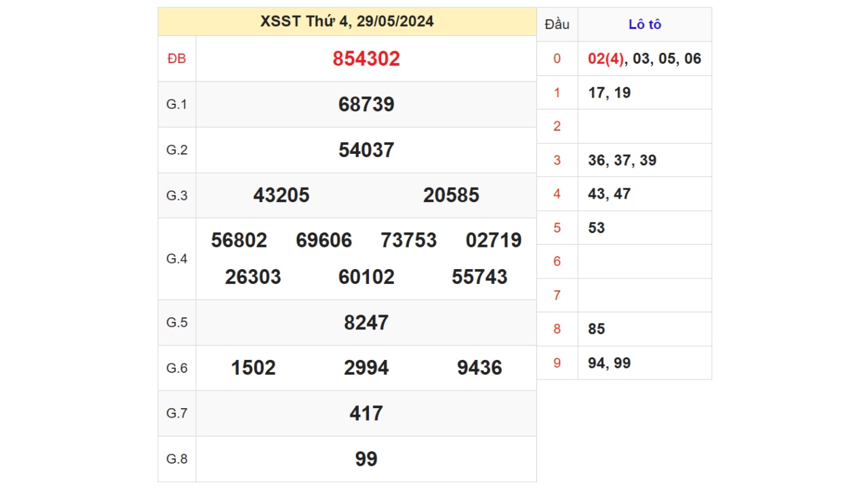
Task: Select G.7 result 417
Action: click(x=366, y=413)
